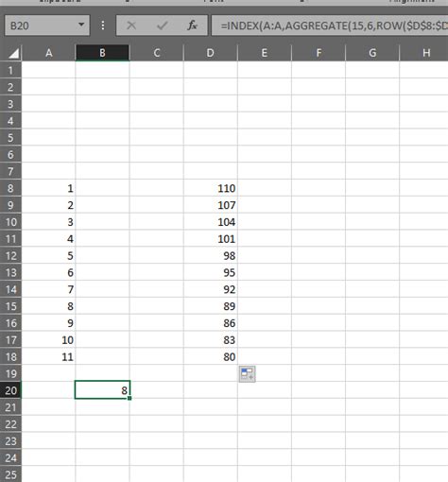This screenshot has height=482, width=448.
Task: Select column H header
Action: pos(423,53)
